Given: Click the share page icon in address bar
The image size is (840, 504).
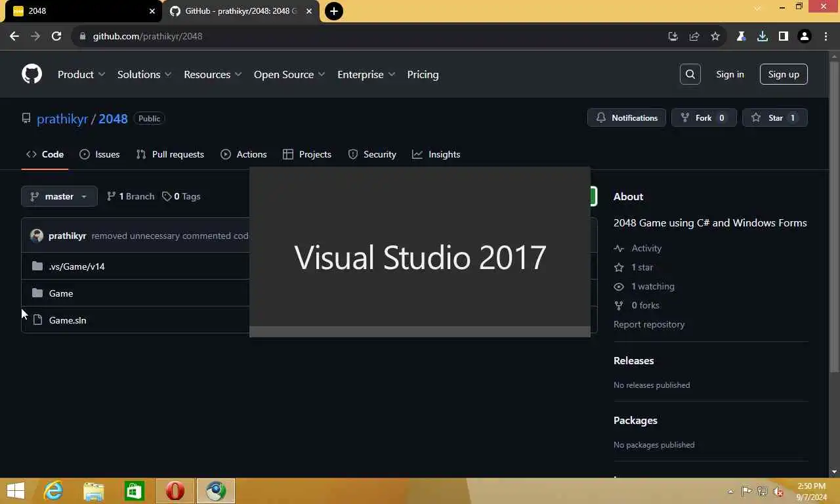Looking at the screenshot, I should pos(694,36).
